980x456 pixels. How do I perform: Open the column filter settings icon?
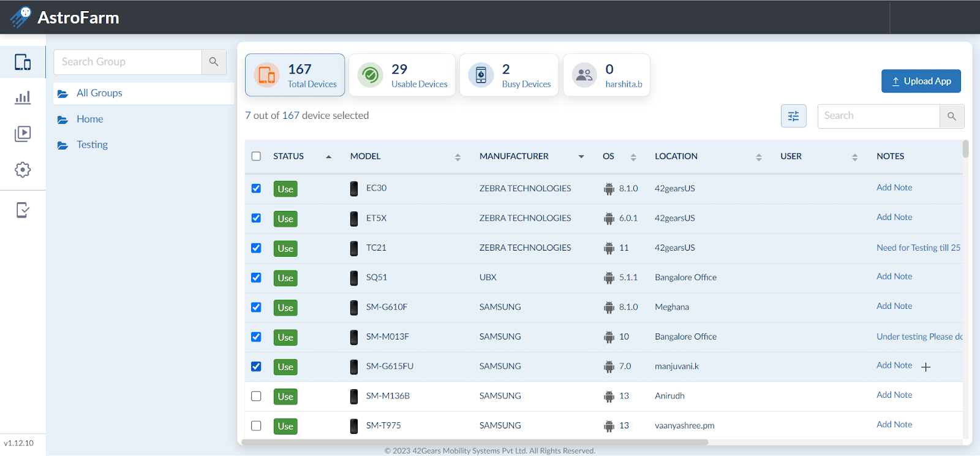tap(793, 116)
